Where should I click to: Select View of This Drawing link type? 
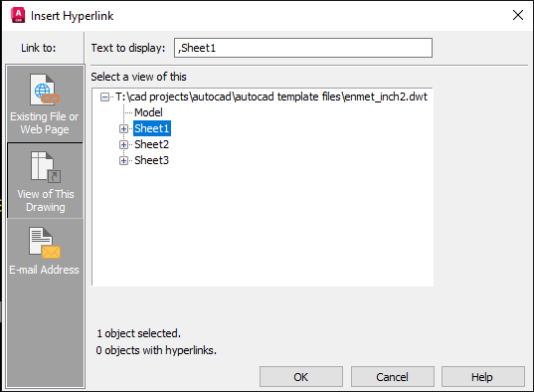45,181
